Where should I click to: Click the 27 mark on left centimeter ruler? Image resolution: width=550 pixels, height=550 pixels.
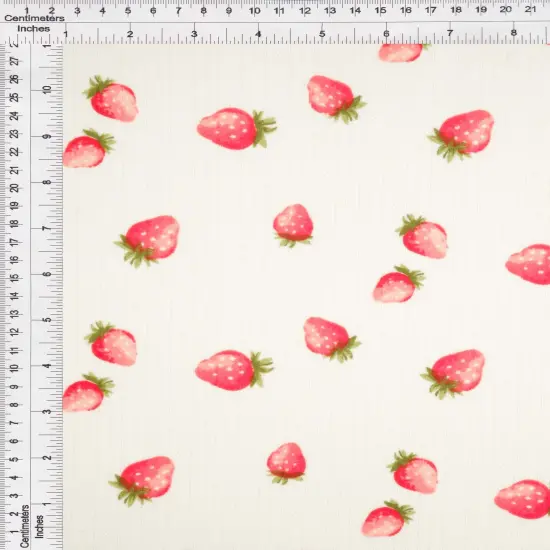click(15, 61)
